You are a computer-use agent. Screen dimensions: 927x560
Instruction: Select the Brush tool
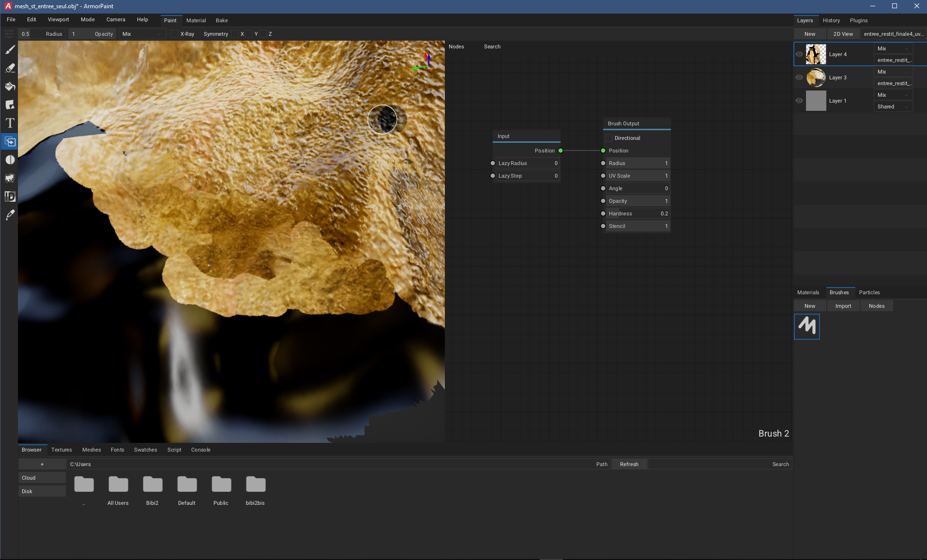tap(10, 50)
